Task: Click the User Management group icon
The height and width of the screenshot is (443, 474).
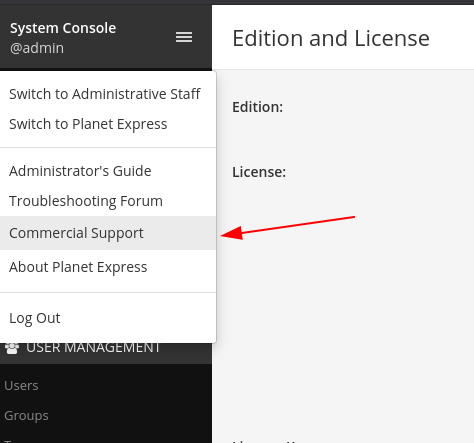Action: pos(12,349)
